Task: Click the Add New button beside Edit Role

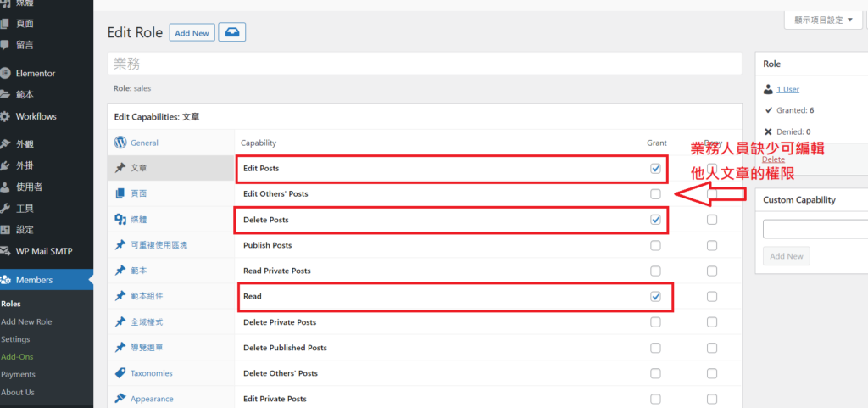Action: (x=191, y=33)
